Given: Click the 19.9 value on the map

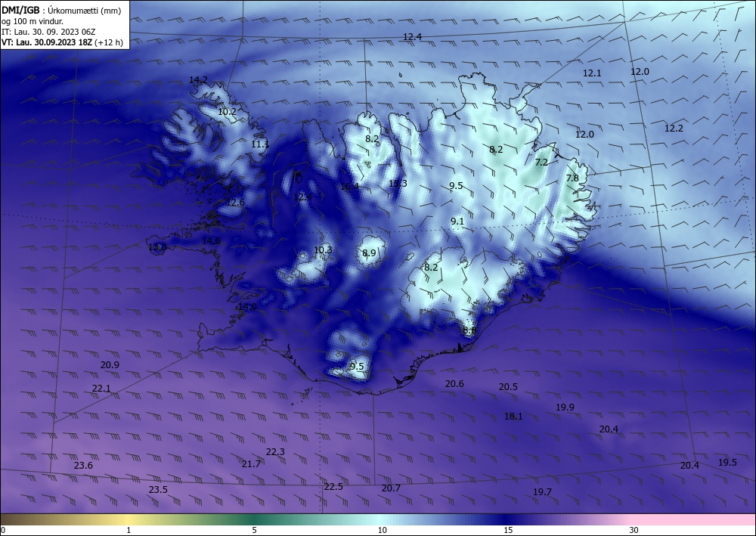Looking at the screenshot, I should coord(565,407).
